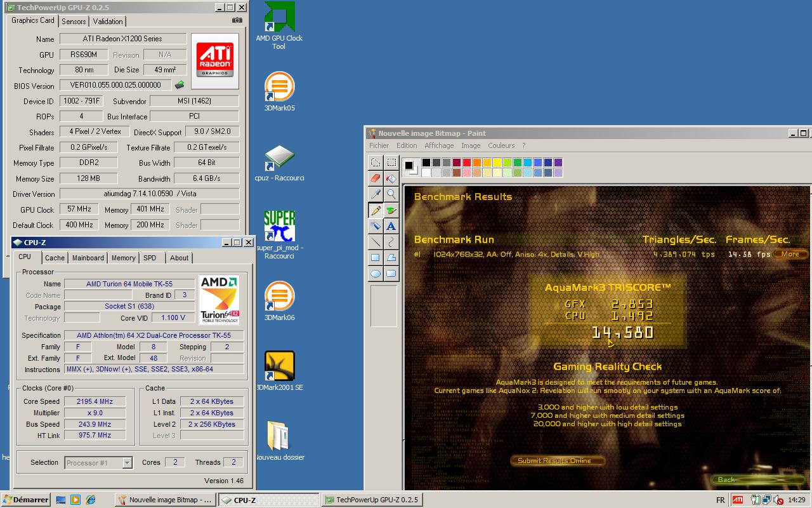The width and height of the screenshot is (812, 508).
Task: Choose the Polygon shape tool
Action: [x=391, y=258]
